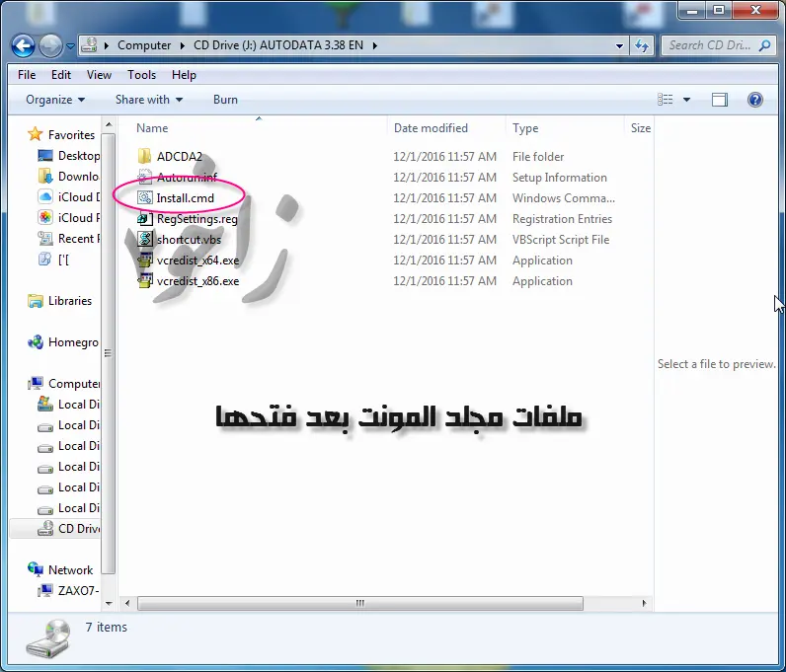Toggle the preview pane button
Viewport: 786px width, 672px height.
[720, 100]
